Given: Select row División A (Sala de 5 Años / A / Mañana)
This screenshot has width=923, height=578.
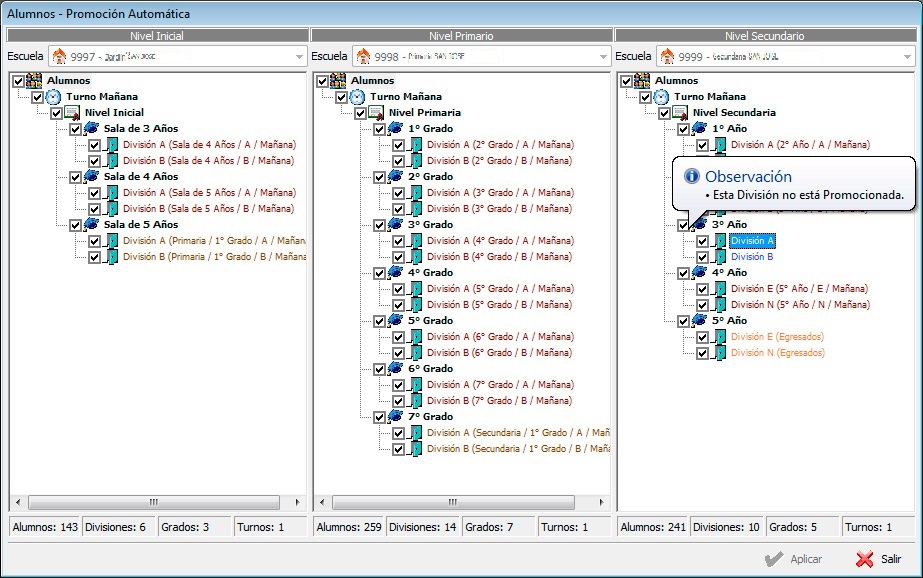Looking at the screenshot, I should (x=210, y=192).
